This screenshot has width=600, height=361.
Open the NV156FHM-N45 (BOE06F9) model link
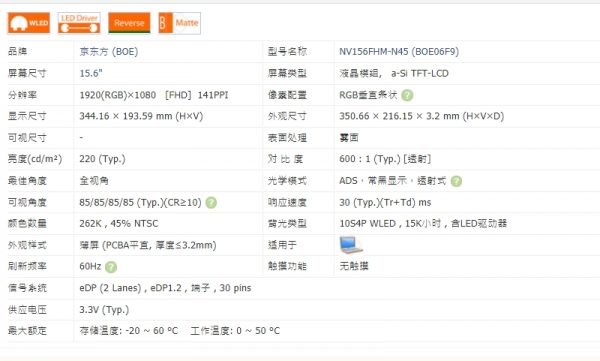pyautogui.click(x=399, y=52)
